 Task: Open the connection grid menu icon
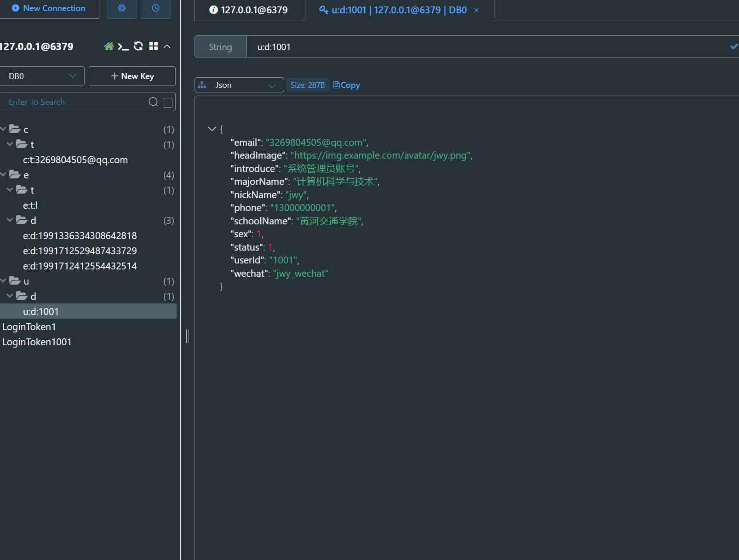point(154,46)
